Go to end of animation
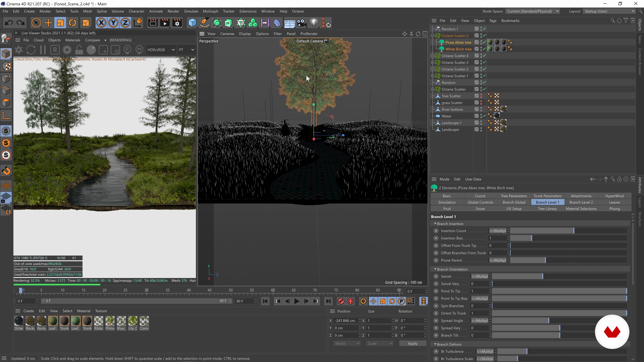644x362 pixels. [x=328, y=301]
